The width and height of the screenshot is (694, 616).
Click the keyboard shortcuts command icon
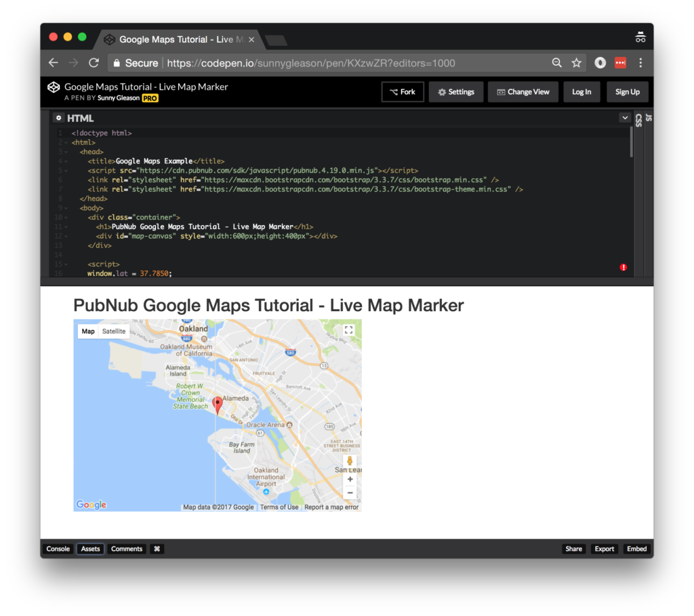[x=157, y=549]
